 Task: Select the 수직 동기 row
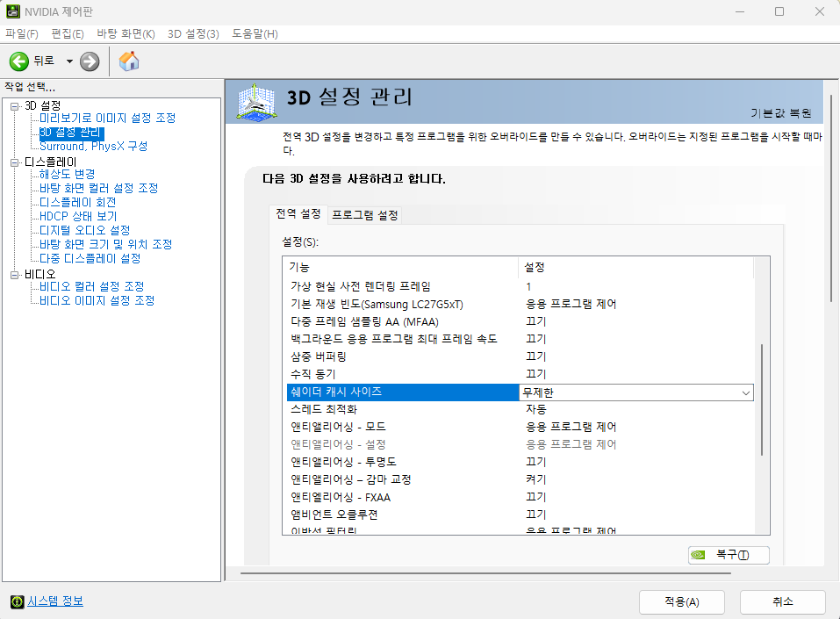coord(521,374)
